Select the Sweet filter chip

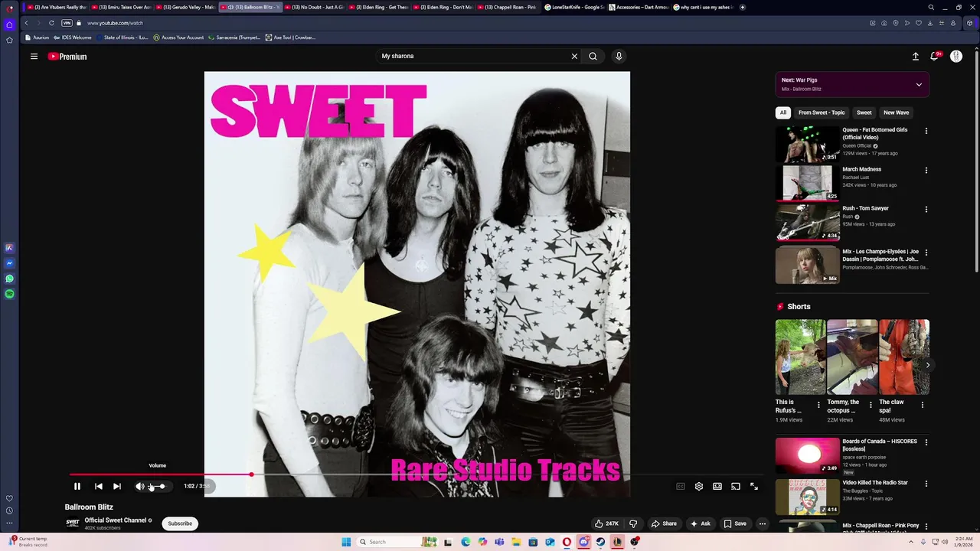(x=864, y=112)
